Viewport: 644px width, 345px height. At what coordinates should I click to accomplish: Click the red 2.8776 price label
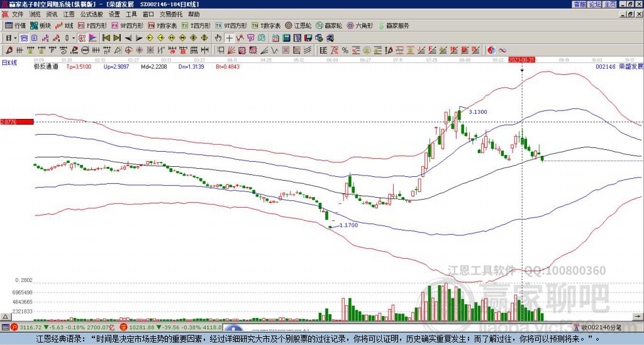(x=16, y=122)
